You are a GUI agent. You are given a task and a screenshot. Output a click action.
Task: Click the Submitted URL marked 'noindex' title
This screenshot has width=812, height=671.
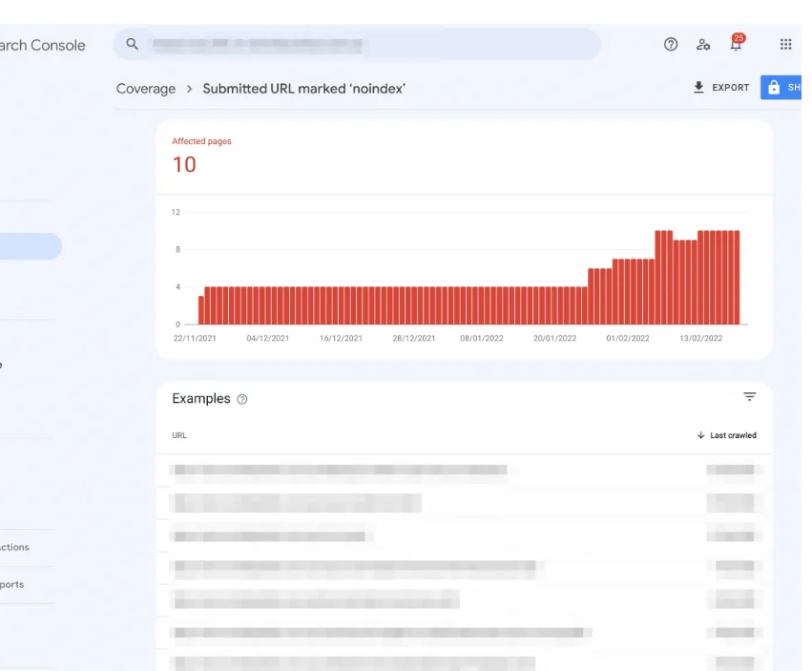click(x=304, y=89)
